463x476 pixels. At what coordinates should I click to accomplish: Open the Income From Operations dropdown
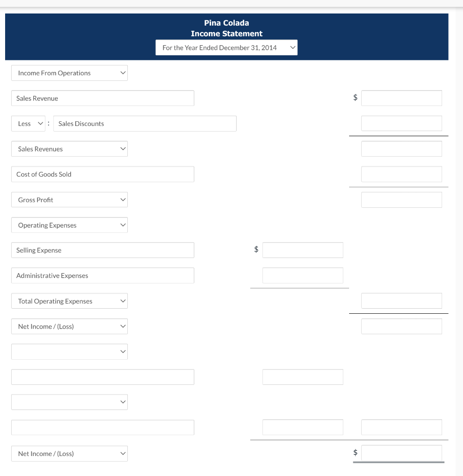click(x=69, y=73)
